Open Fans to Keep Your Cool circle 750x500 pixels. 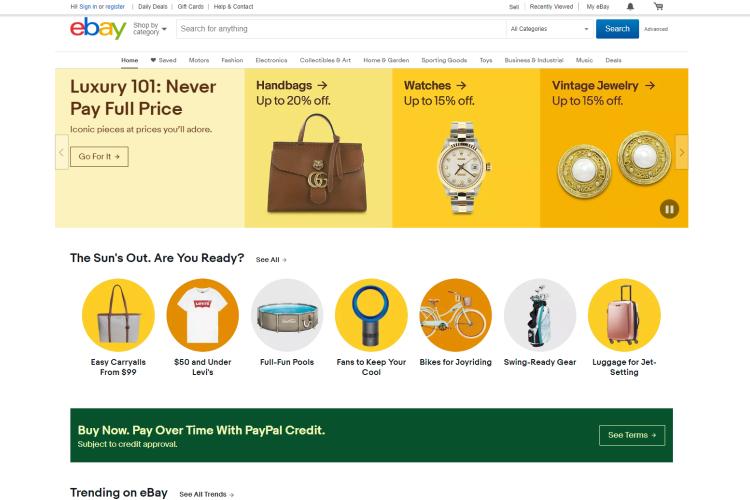tap(371, 315)
